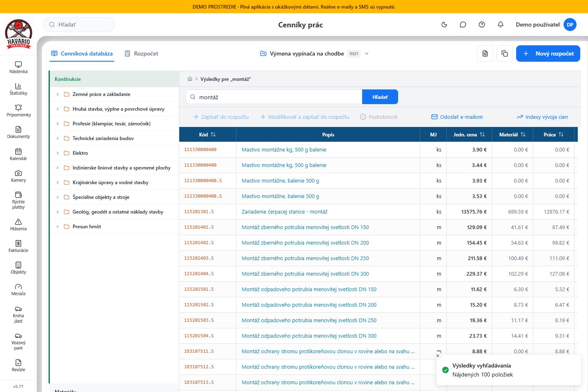Click the Hľadať search button
This screenshot has width=588, height=392.
click(380, 97)
